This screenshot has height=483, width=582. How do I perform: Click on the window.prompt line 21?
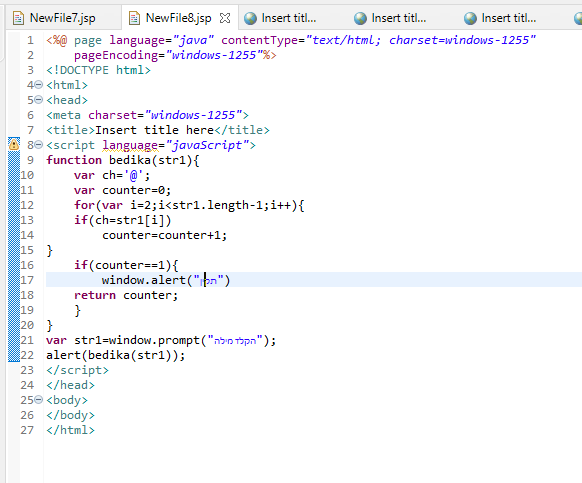click(x=161, y=340)
